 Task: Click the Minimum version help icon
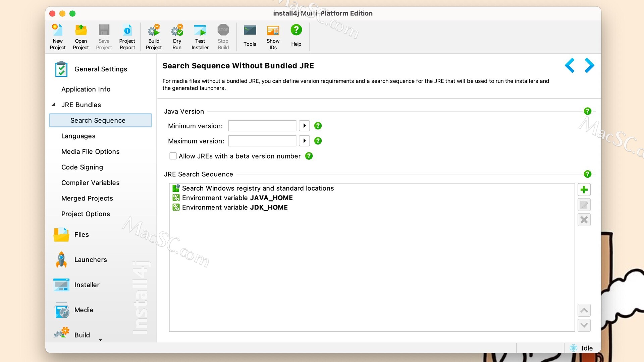[318, 126]
